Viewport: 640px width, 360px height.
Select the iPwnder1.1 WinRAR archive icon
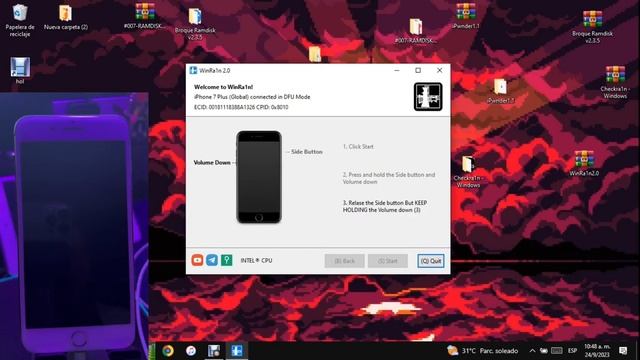[466, 16]
